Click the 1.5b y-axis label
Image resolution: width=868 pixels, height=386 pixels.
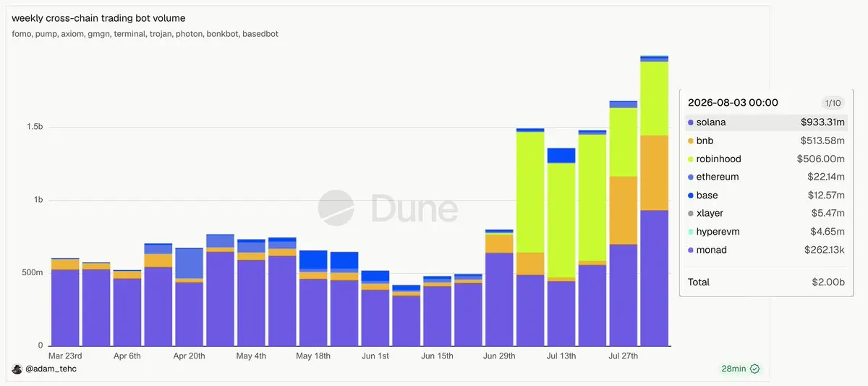coord(33,127)
